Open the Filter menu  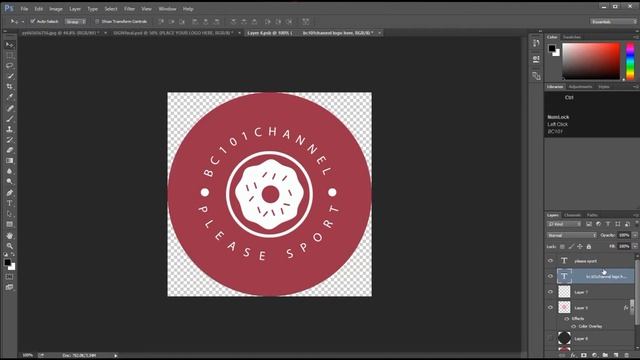(x=129, y=9)
